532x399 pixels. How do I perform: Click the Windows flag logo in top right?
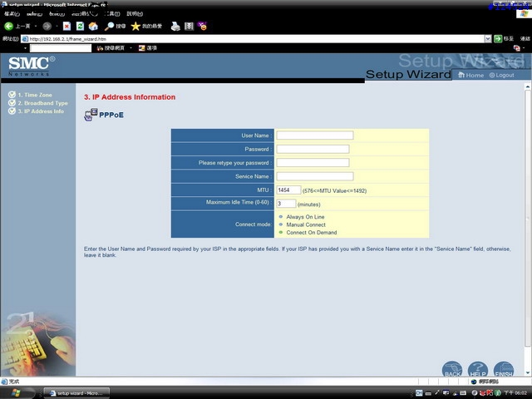click(x=524, y=13)
